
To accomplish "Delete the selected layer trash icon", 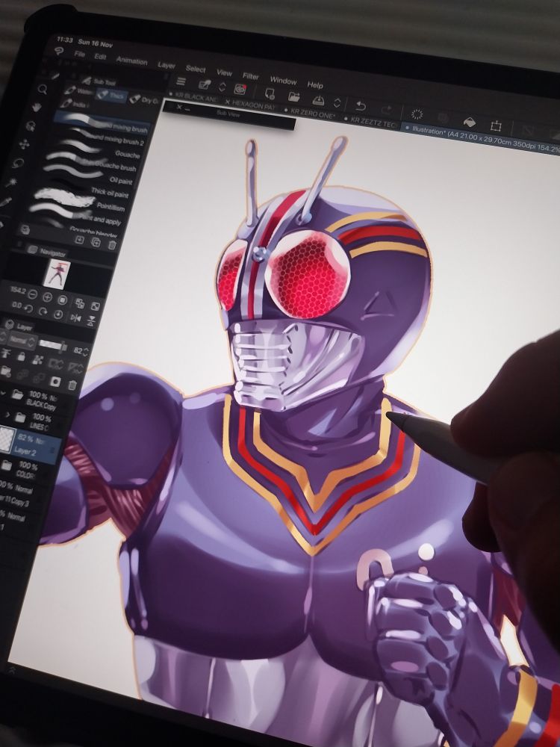I will point(72,385).
